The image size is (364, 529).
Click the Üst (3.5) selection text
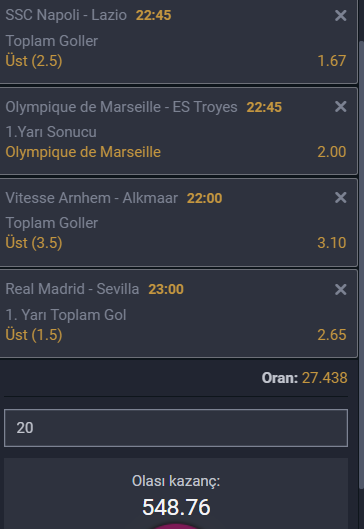pyautogui.click(x=34, y=243)
